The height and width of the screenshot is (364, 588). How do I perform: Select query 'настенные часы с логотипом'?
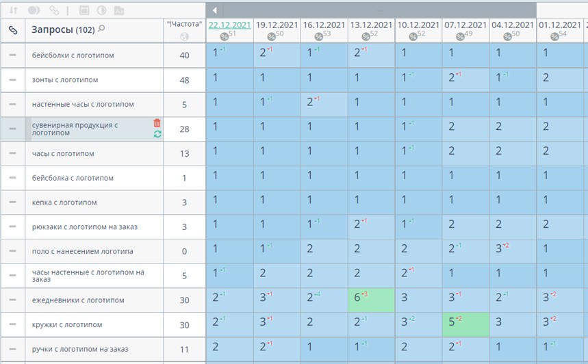(x=83, y=104)
